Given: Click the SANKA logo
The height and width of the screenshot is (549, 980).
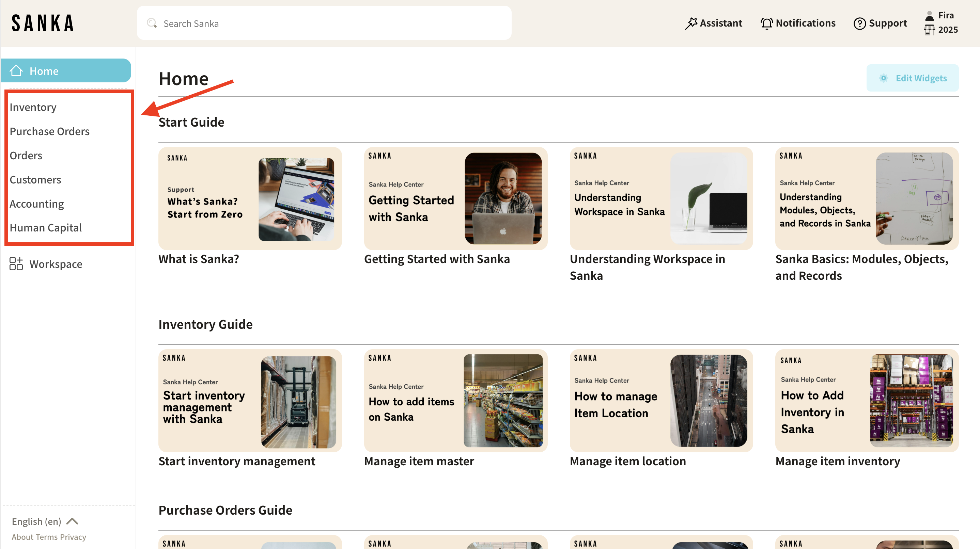Looking at the screenshot, I should click(43, 23).
